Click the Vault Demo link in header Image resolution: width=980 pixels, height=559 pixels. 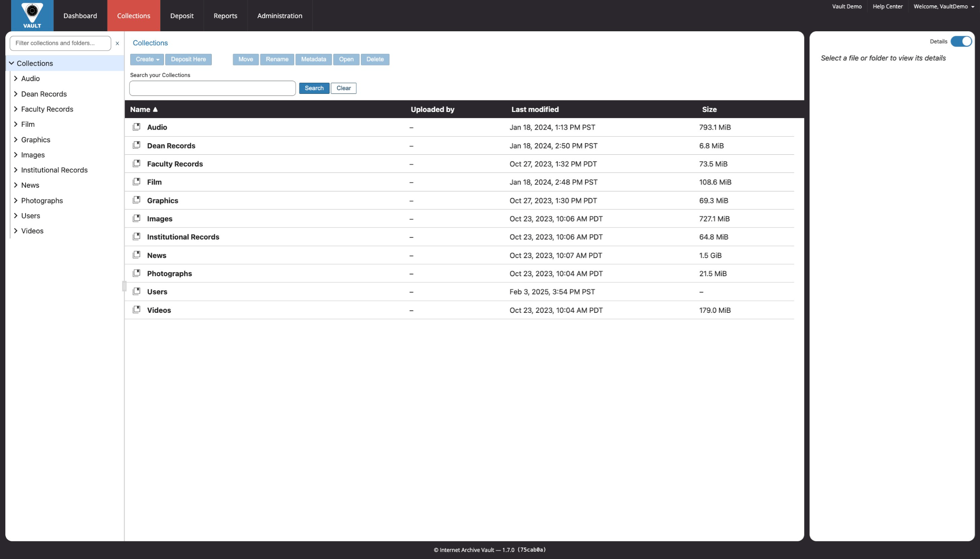[x=847, y=7]
